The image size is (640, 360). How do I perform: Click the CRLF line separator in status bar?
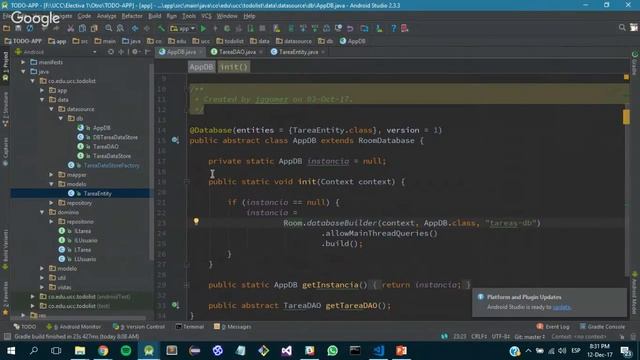tap(479, 337)
